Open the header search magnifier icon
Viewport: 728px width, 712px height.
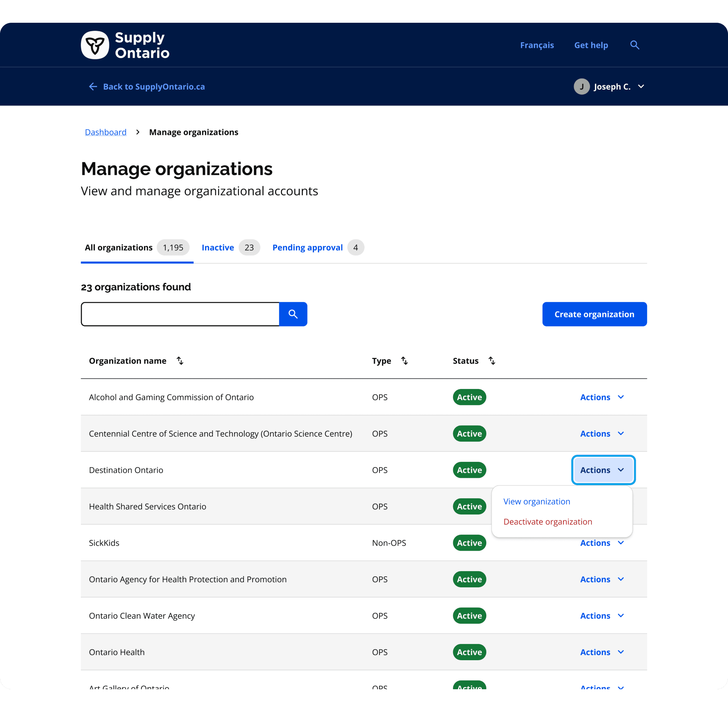634,45
